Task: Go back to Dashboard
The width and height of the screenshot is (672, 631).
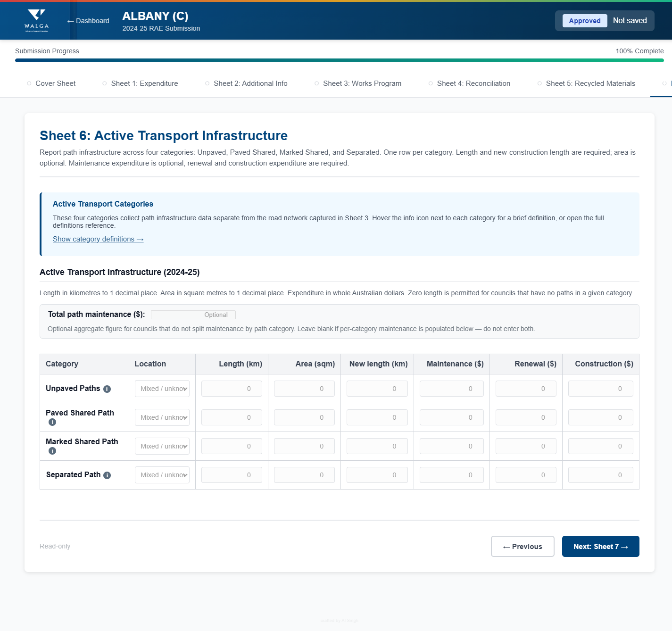Action: click(88, 21)
